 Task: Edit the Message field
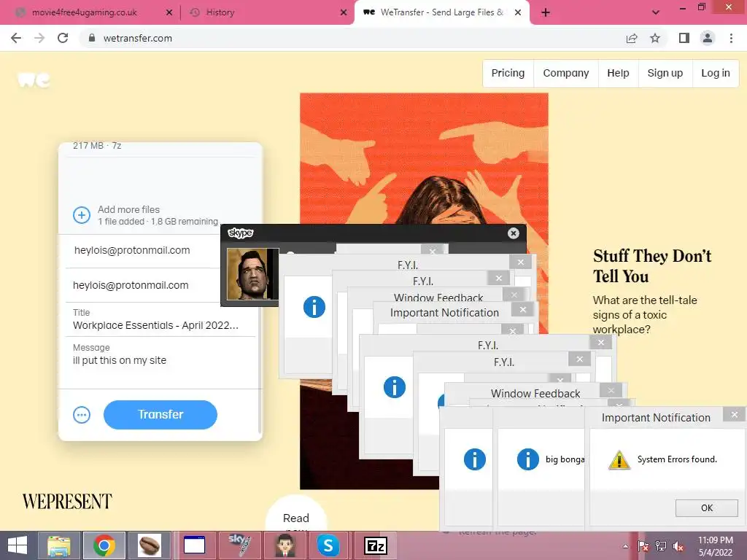pyautogui.click(x=160, y=362)
